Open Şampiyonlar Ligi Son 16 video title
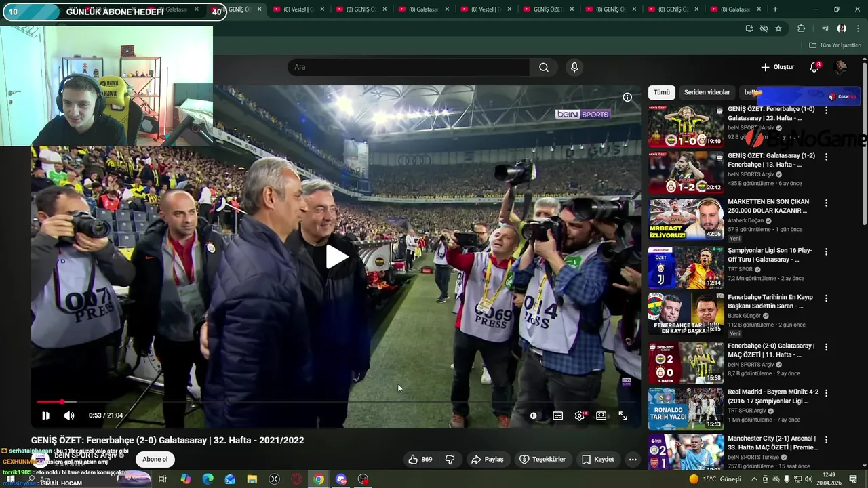This screenshot has width=868, height=488. coord(770,255)
